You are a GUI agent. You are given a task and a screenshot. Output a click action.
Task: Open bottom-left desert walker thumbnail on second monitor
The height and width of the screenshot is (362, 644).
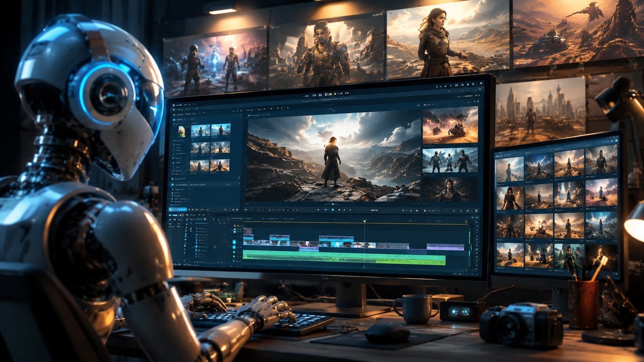510,254
